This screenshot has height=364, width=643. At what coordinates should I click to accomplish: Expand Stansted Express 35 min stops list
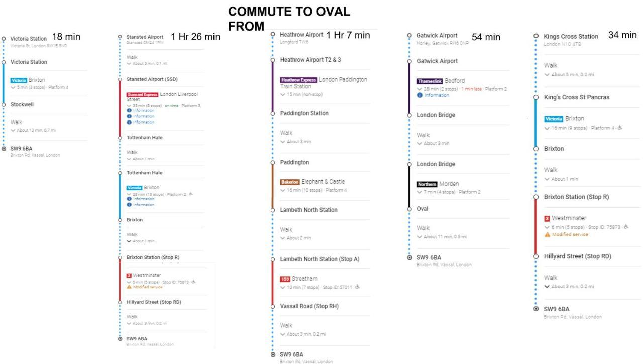click(129, 106)
